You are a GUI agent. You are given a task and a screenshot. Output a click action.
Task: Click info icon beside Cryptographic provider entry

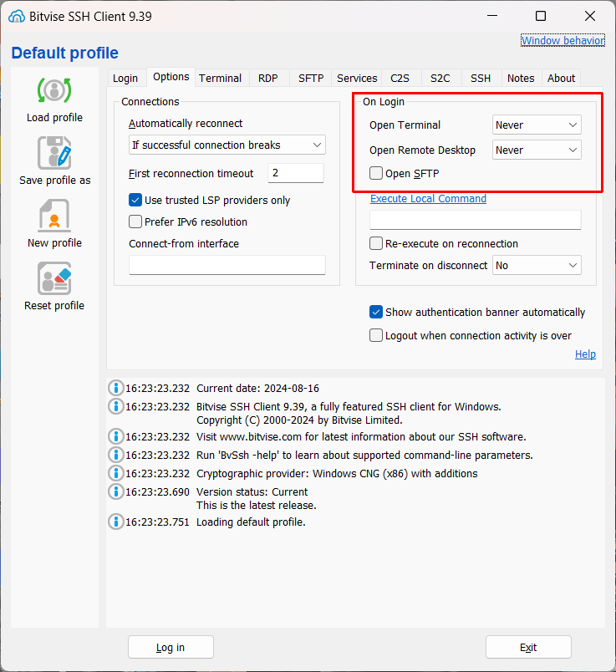tap(115, 473)
